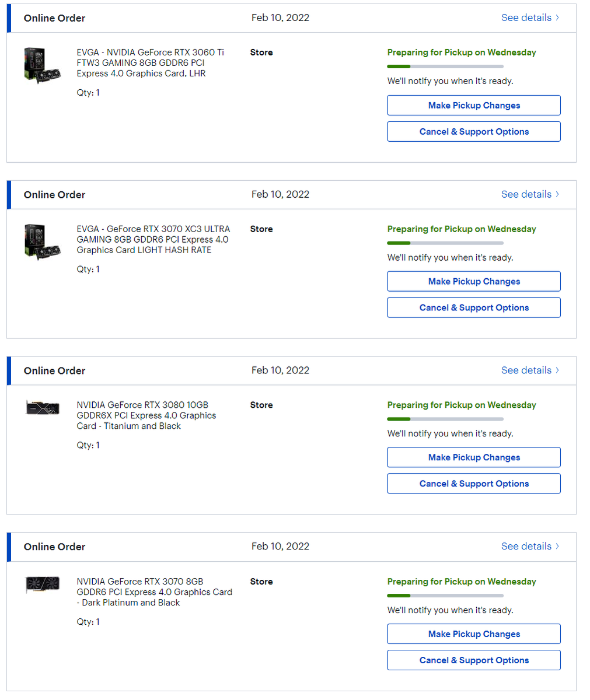The image size is (590, 700).
Task: Click Qty: 1 under the RTX 3070 Dark Platinum item
Action: tap(88, 622)
